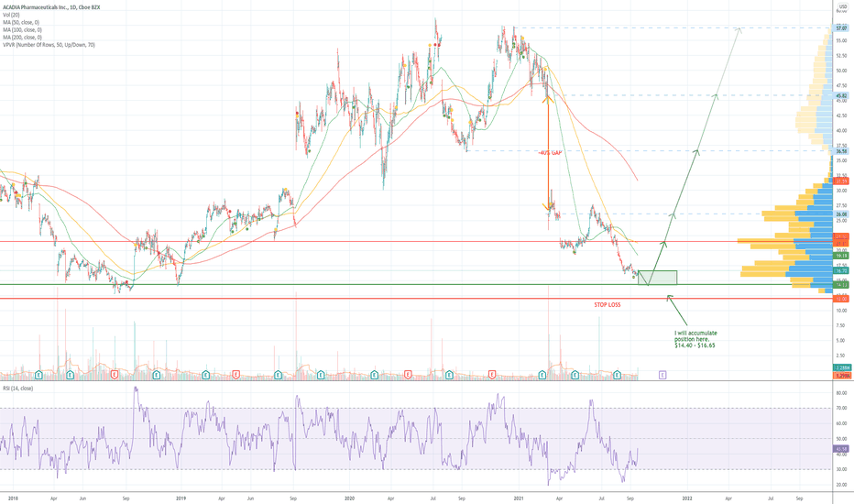854x504 pixels.
Task: Click the 2022 label on time axis
Action: [687, 498]
